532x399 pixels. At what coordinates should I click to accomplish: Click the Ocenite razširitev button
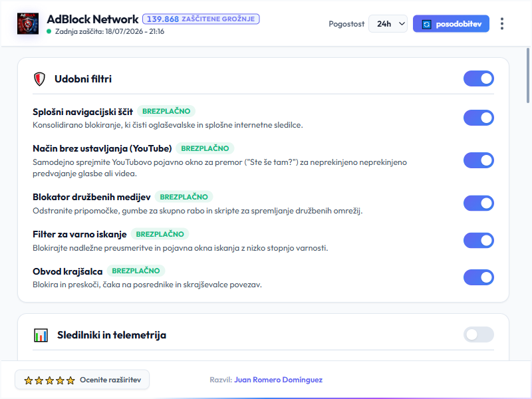[x=82, y=380]
